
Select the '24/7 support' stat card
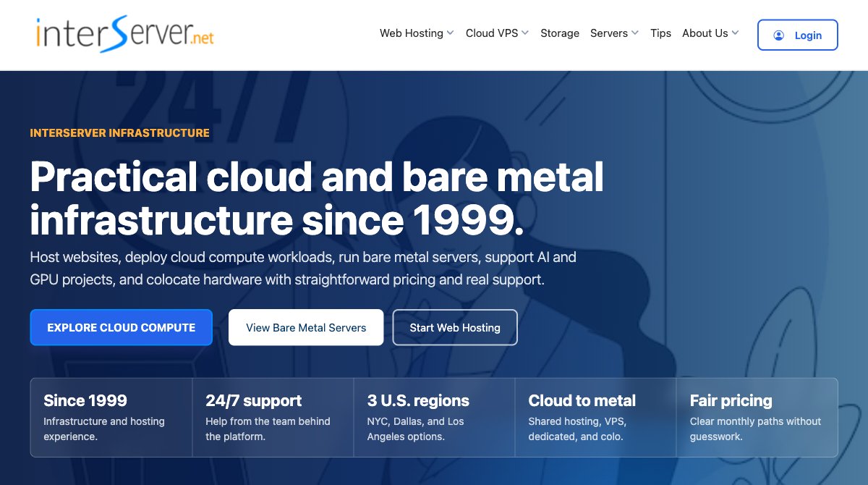click(273, 418)
